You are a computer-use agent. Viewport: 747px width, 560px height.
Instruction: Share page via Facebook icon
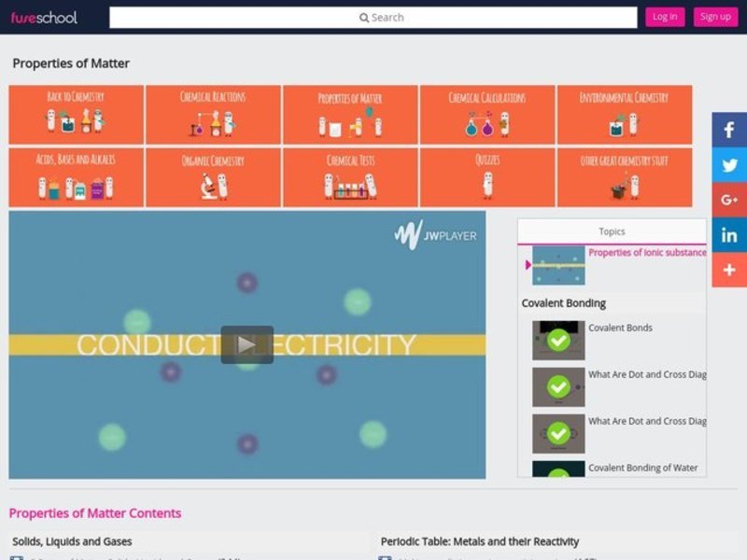point(729,131)
